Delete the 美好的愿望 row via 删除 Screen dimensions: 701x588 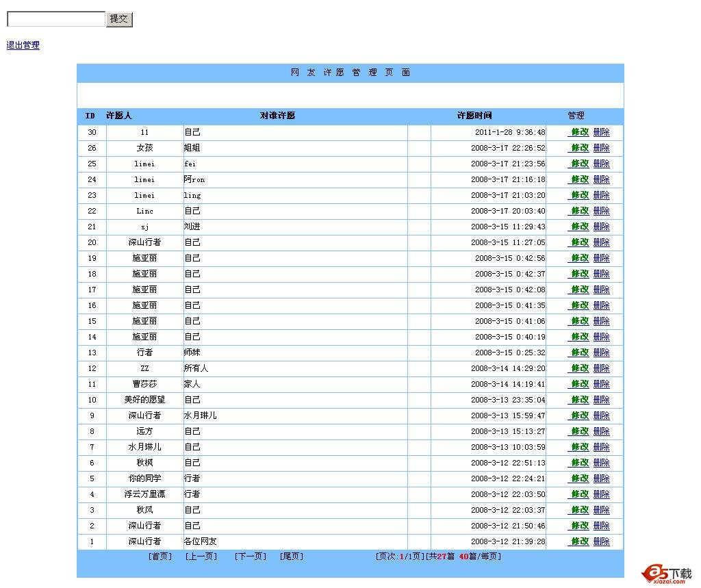[601, 399]
